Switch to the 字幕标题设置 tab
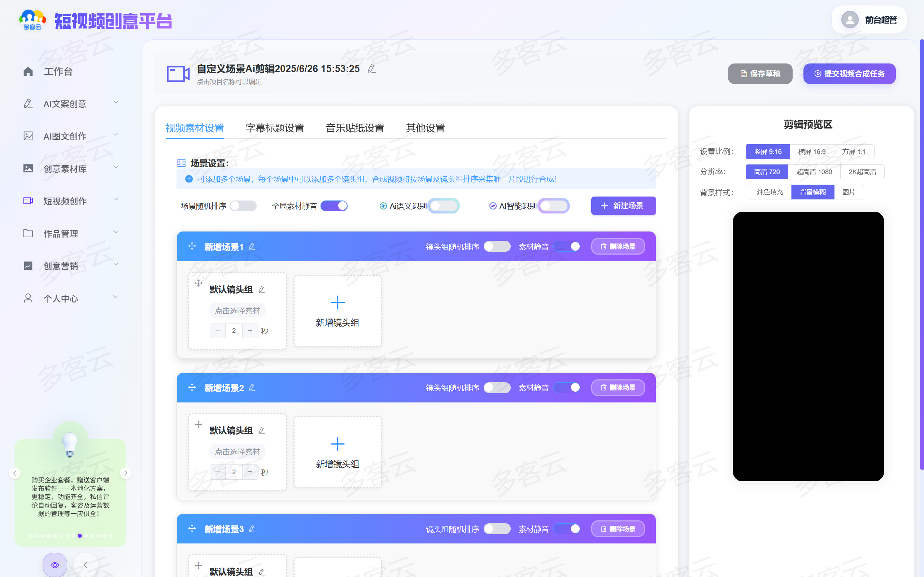Image resolution: width=924 pixels, height=577 pixels. point(275,128)
